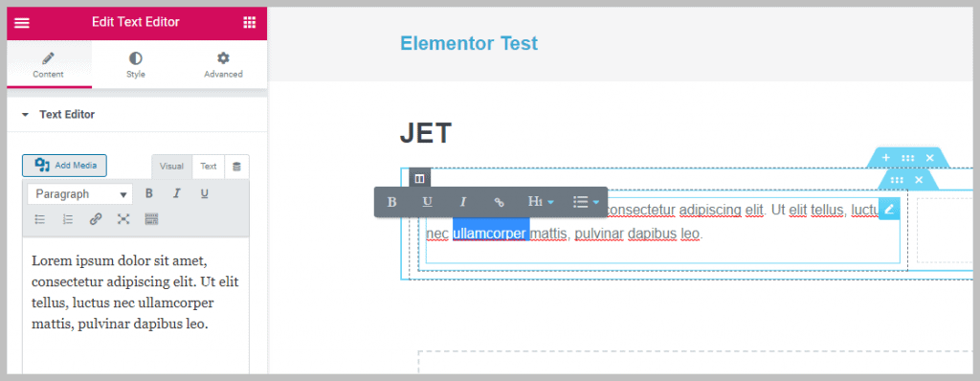Switch to the Text editor mode tab

tap(208, 167)
